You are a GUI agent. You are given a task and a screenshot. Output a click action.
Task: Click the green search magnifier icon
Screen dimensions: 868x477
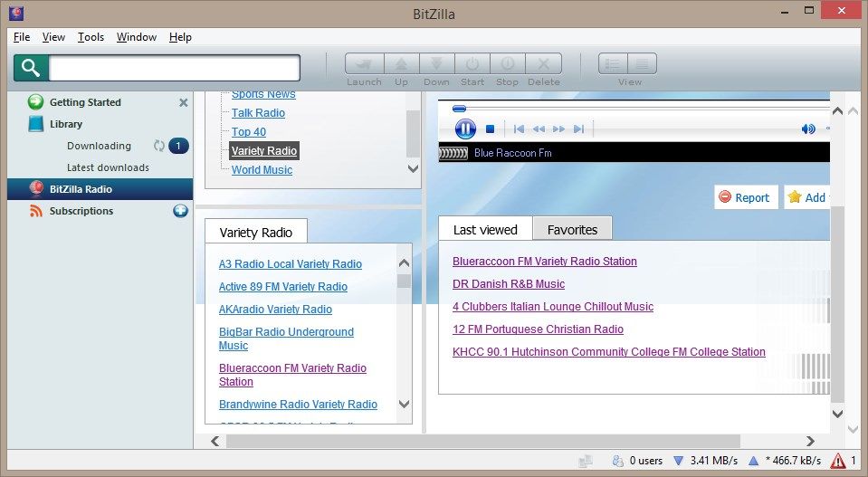[31, 68]
